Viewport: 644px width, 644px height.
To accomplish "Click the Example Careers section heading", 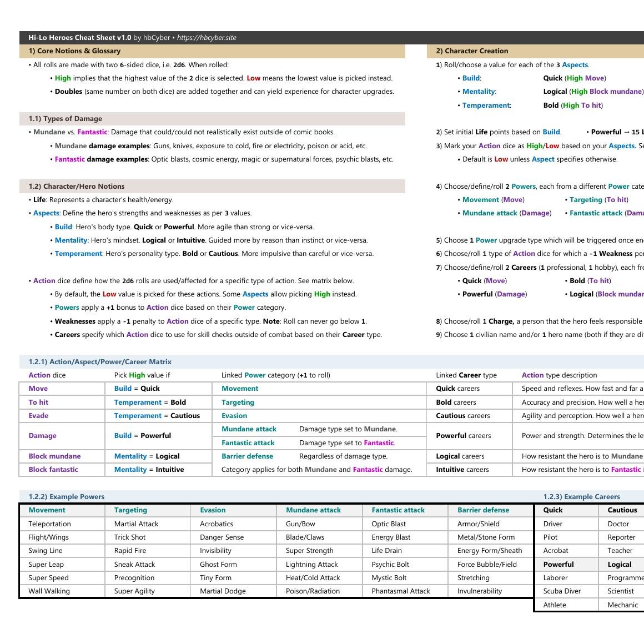I will 581,497.
